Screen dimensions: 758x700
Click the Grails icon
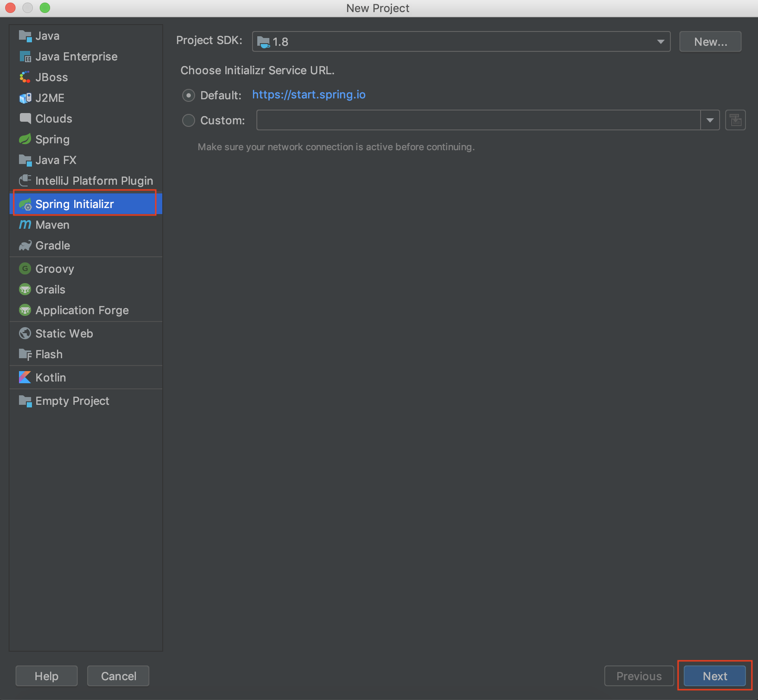(x=25, y=290)
